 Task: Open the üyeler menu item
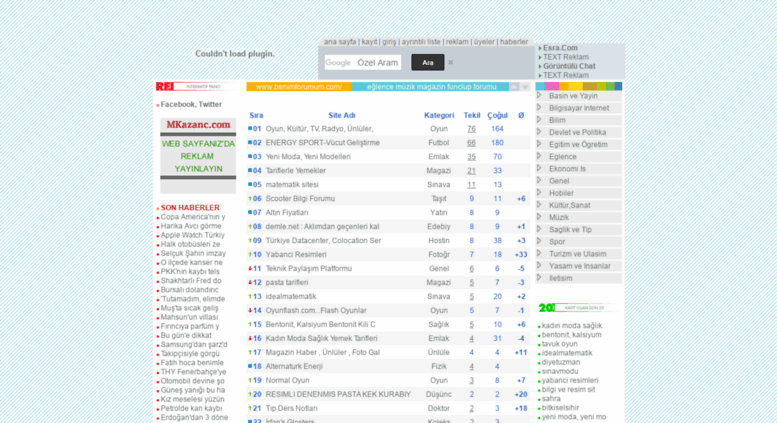(484, 42)
